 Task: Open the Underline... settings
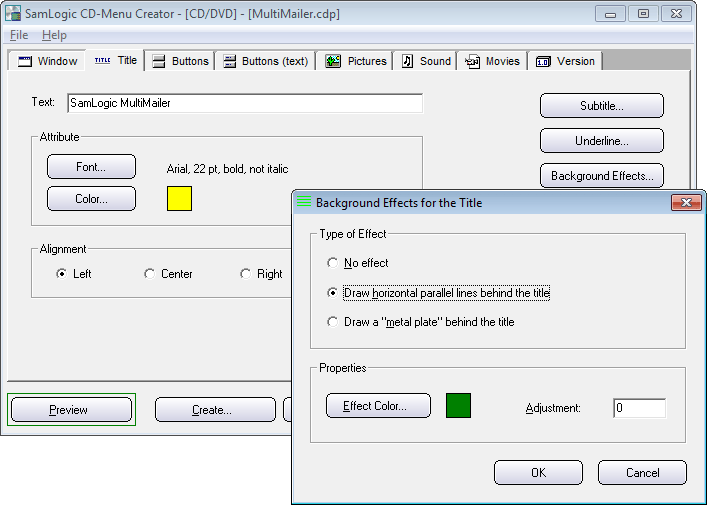(601, 141)
